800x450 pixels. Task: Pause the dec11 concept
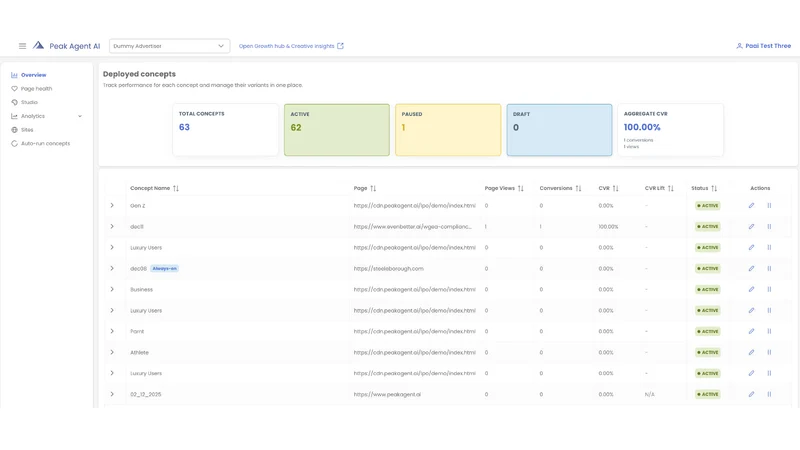click(x=769, y=227)
